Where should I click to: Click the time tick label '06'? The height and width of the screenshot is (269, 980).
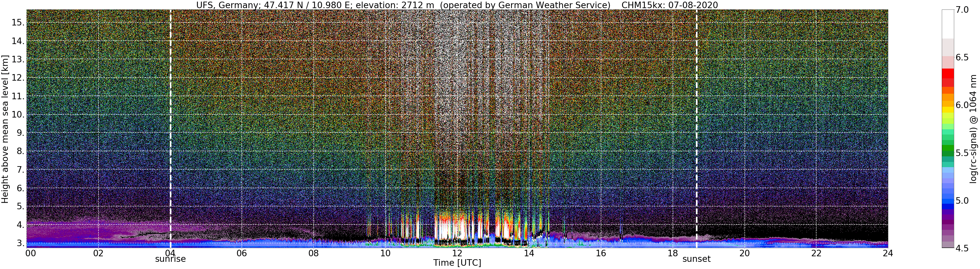tap(242, 253)
